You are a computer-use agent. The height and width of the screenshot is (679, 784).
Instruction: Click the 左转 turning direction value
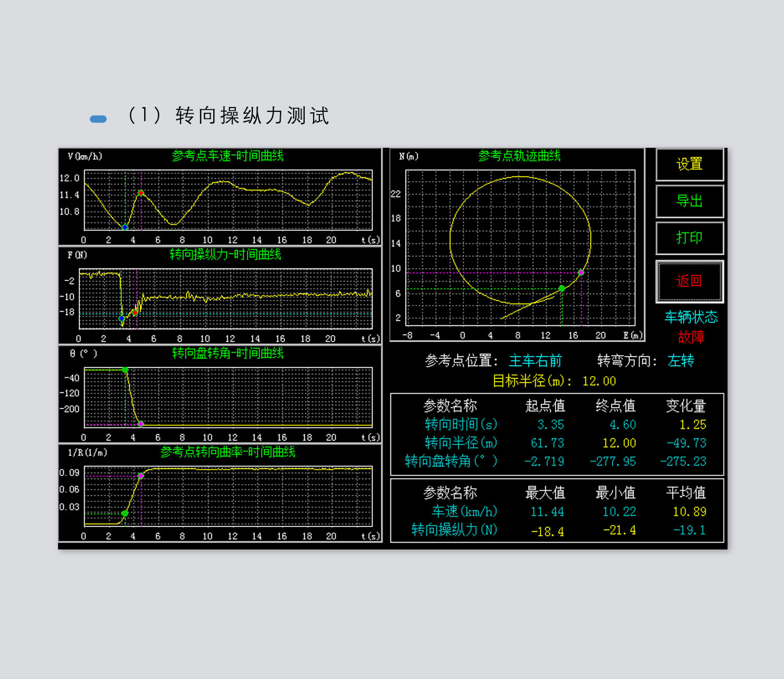pyautogui.click(x=681, y=361)
